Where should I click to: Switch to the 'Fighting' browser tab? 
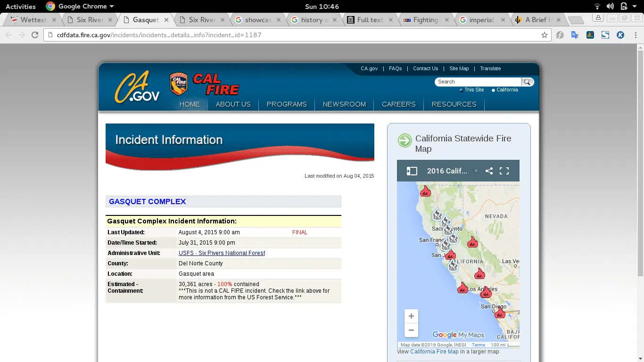coord(425,20)
